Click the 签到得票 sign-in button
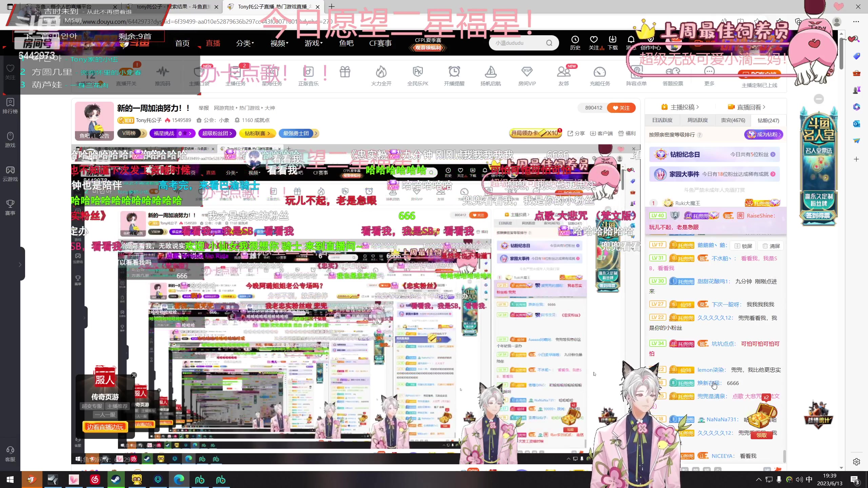This screenshot has height=488, width=868. point(818,215)
